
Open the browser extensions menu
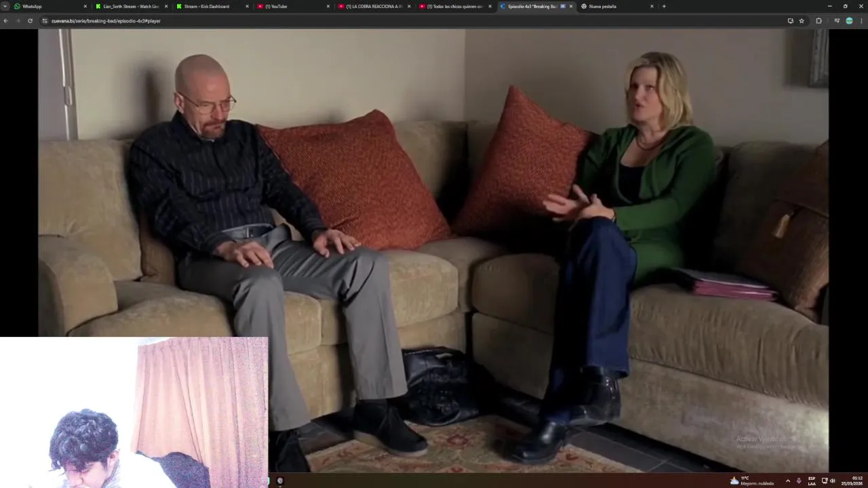[818, 21]
